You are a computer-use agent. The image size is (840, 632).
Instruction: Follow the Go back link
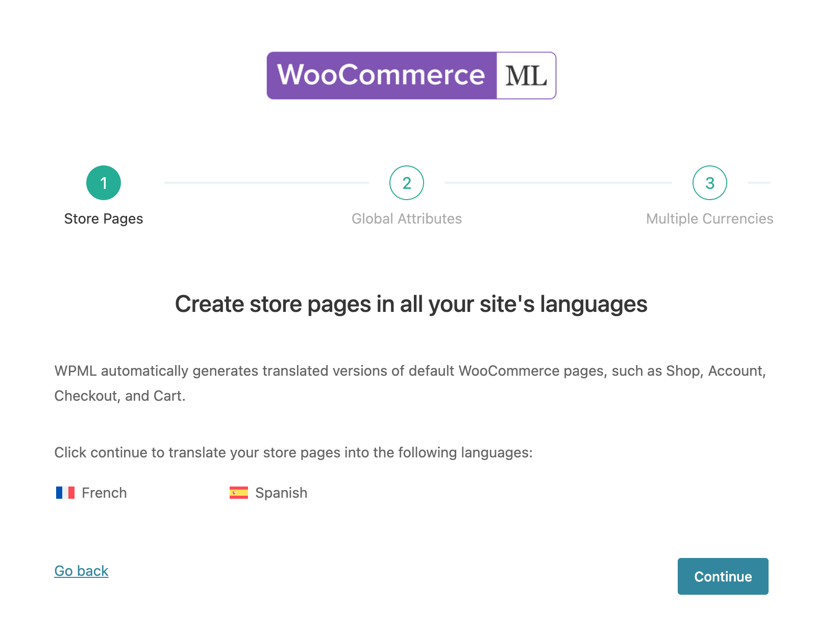pos(82,571)
